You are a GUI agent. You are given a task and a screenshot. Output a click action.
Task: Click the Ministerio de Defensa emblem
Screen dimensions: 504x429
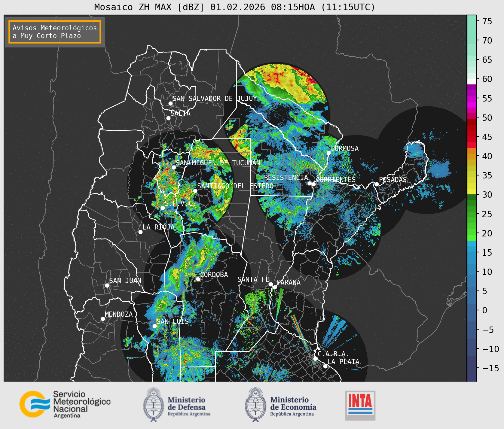[154, 404]
